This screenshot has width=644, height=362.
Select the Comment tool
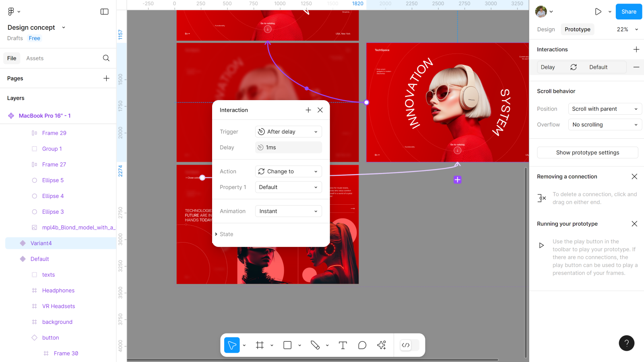[x=362, y=345]
